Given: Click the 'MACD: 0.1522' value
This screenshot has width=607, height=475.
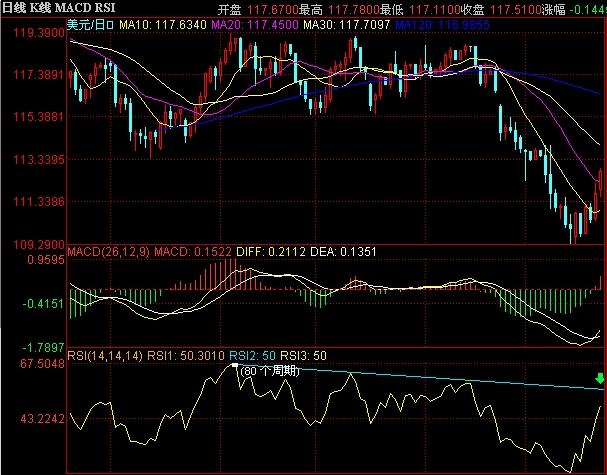Looking at the screenshot, I should point(193,252).
